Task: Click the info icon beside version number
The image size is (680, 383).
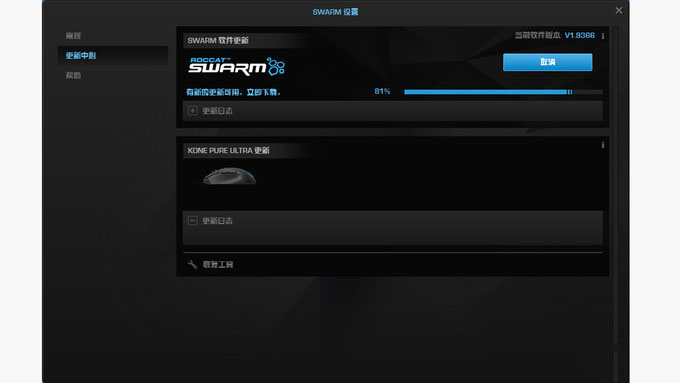Action: (603, 36)
